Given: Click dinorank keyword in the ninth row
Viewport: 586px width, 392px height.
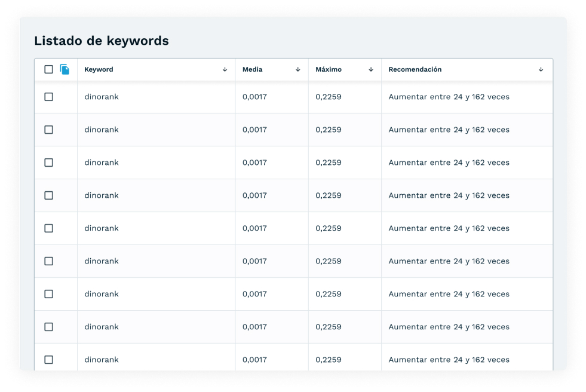Looking at the screenshot, I should (x=102, y=360).
